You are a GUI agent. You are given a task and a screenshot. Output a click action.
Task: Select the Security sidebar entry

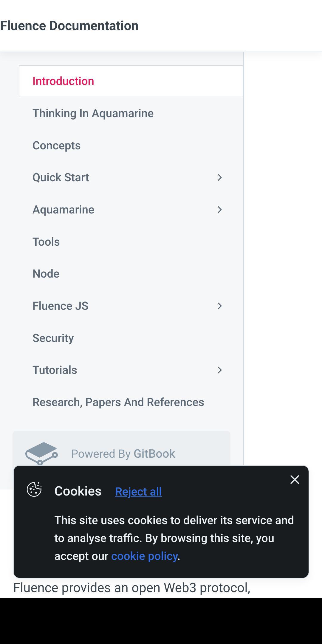click(53, 338)
